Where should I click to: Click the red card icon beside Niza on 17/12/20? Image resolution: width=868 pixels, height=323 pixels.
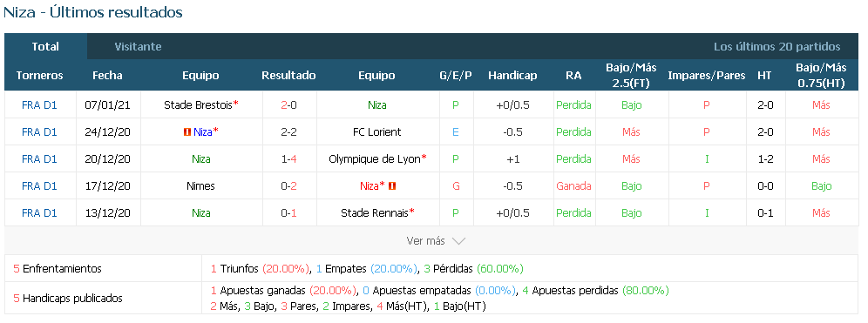pos(392,186)
